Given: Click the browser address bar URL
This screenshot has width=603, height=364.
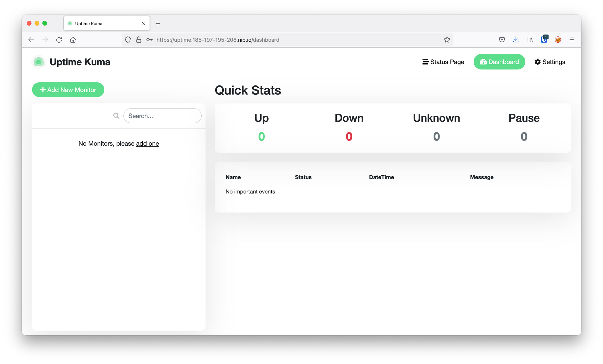Looking at the screenshot, I should (x=218, y=40).
